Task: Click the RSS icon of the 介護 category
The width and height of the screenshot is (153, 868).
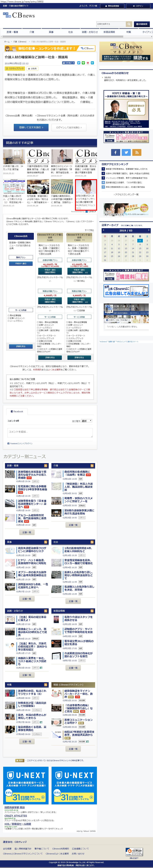Action: (x=92, y=465)
